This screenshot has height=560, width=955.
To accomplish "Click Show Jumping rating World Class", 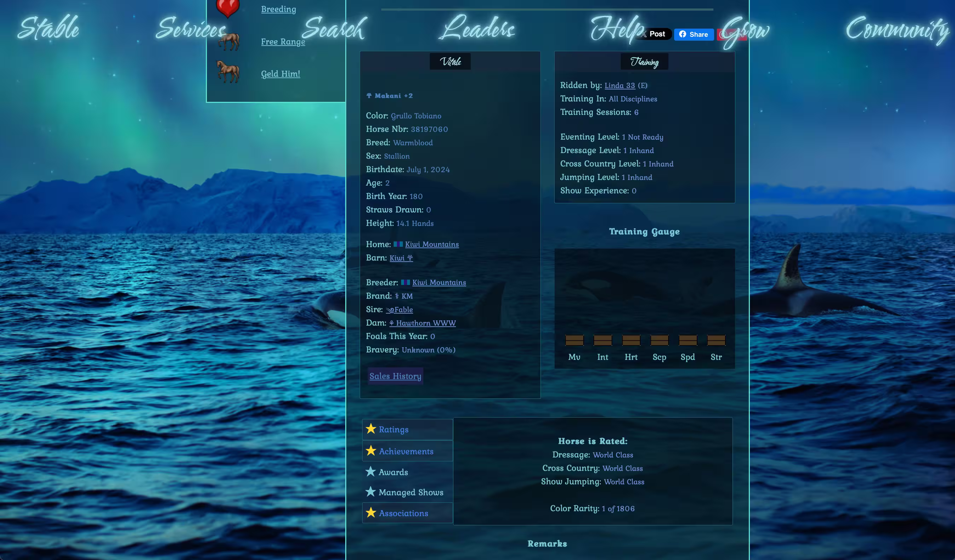I will 624,482.
